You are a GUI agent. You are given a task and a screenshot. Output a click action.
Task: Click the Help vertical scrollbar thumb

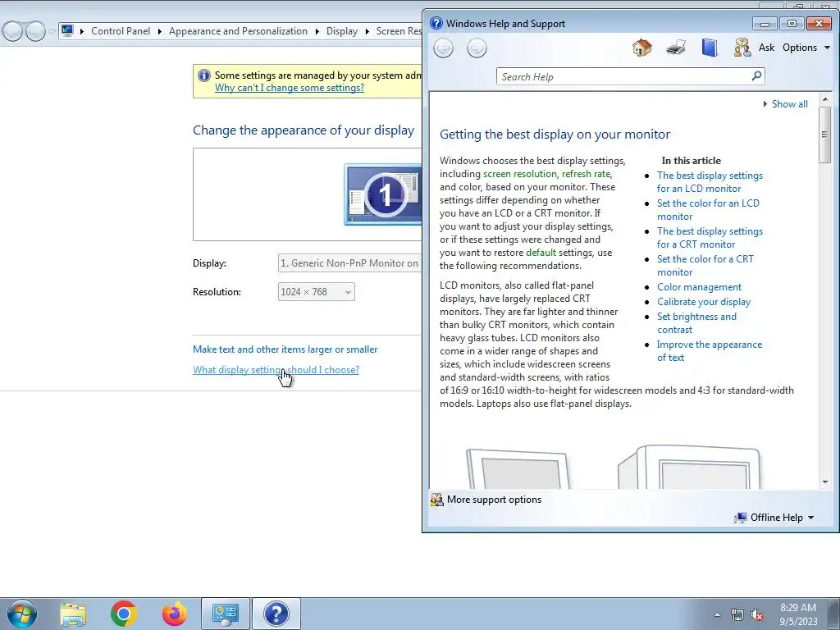click(825, 135)
